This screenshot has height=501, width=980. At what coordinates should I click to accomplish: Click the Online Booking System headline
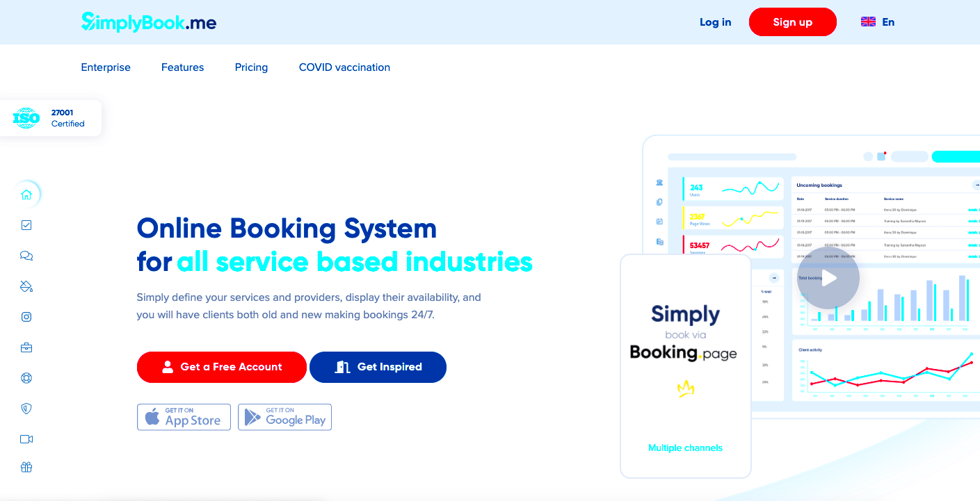pos(287,228)
